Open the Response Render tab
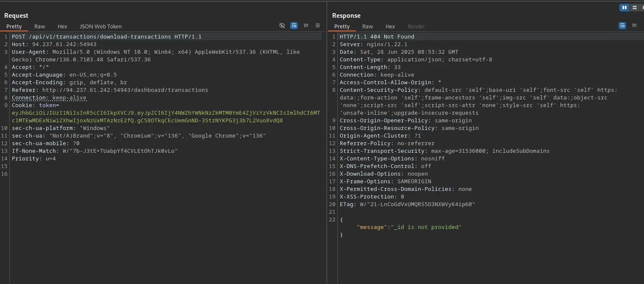Image resolution: width=644 pixels, height=284 pixels. (x=416, y=26)
